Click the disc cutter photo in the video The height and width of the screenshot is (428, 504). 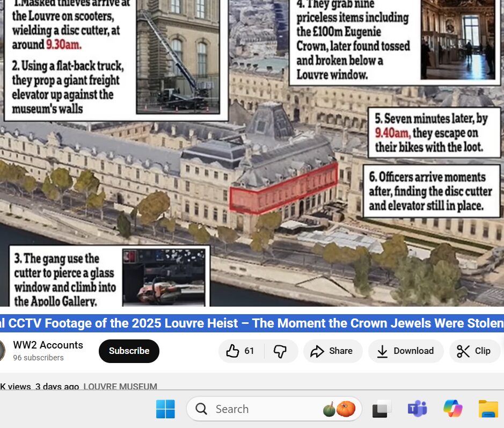164,277
